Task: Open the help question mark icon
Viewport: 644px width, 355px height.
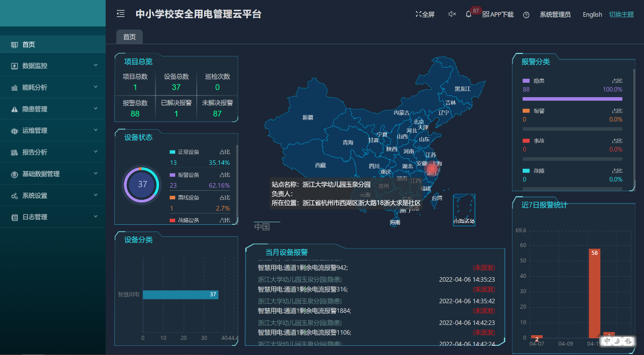Action: (526, 15)
